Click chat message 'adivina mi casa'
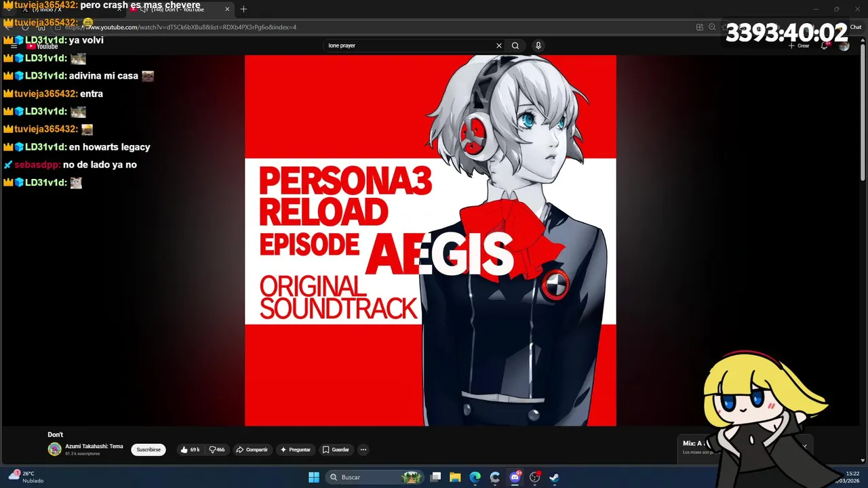The image size is (868, 488). click(x=104, y=76)
